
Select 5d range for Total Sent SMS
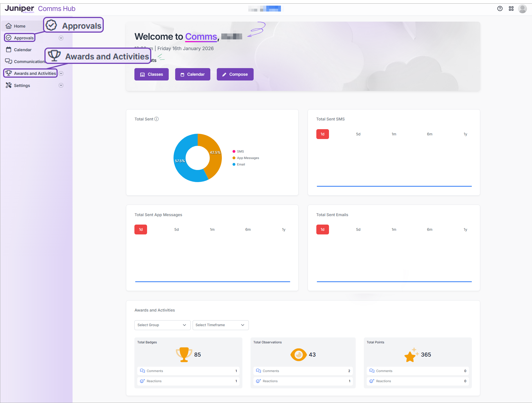coord(358,134)
